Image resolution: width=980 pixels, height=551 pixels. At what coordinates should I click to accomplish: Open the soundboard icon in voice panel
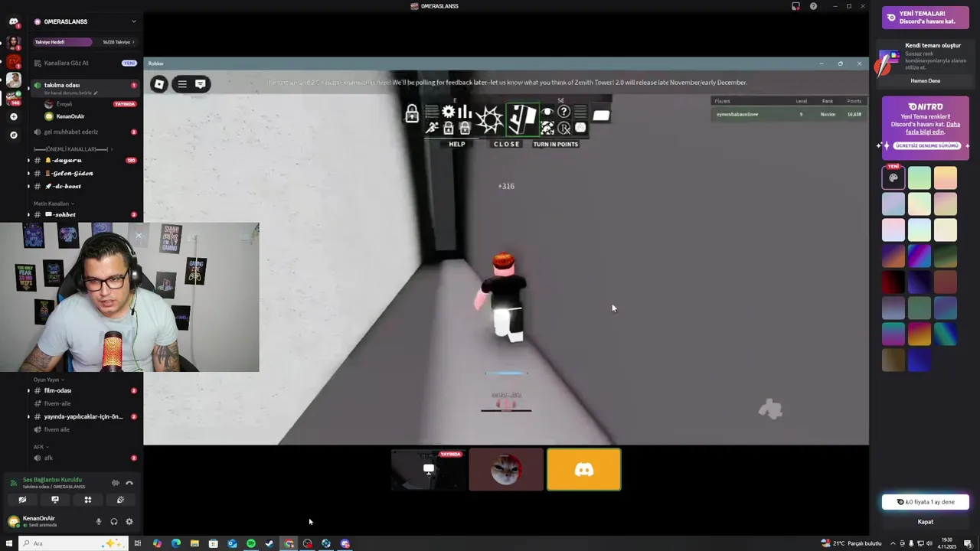click(x=120, y=500)
